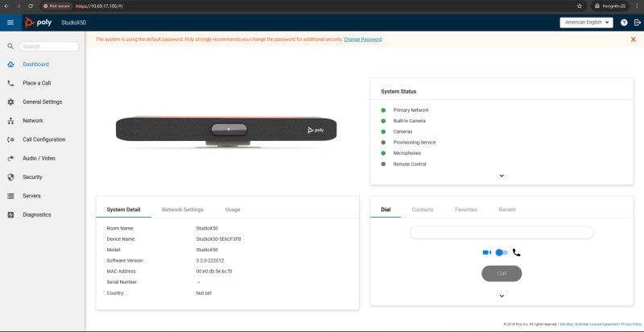Click the Primary Network status entry

(x=411, y=110)
